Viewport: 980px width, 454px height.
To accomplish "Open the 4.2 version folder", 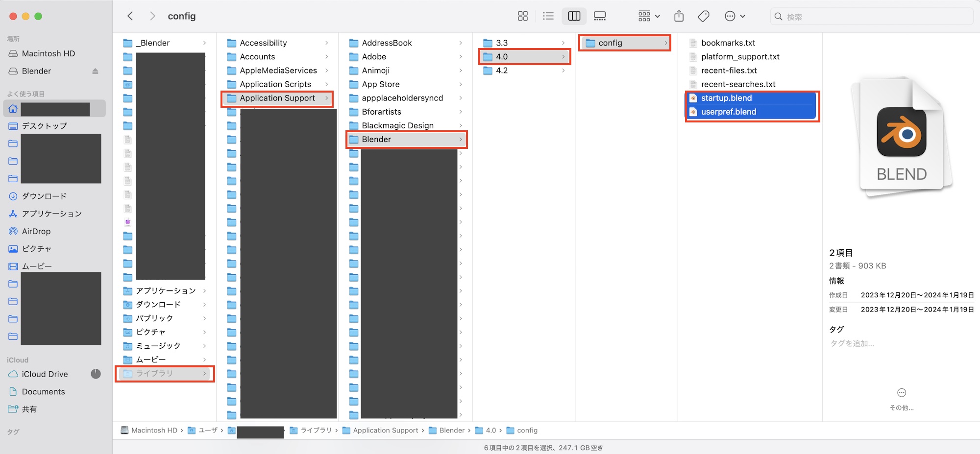I will 502,71.
